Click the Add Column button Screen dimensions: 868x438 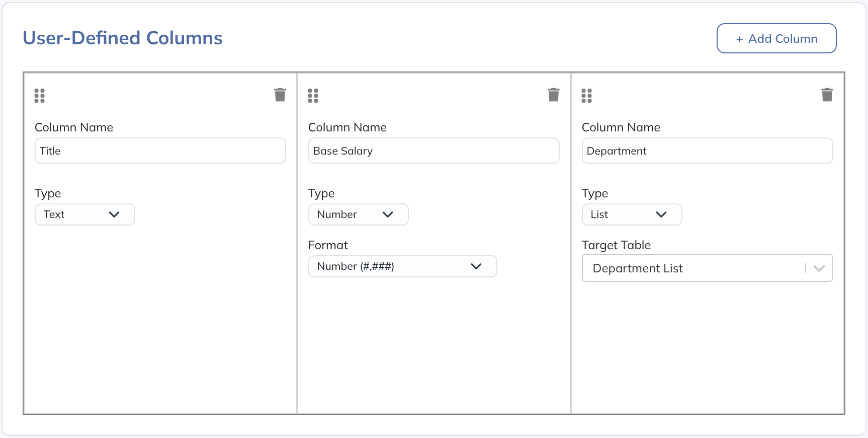pyautogui.click(x=776, y=38)
